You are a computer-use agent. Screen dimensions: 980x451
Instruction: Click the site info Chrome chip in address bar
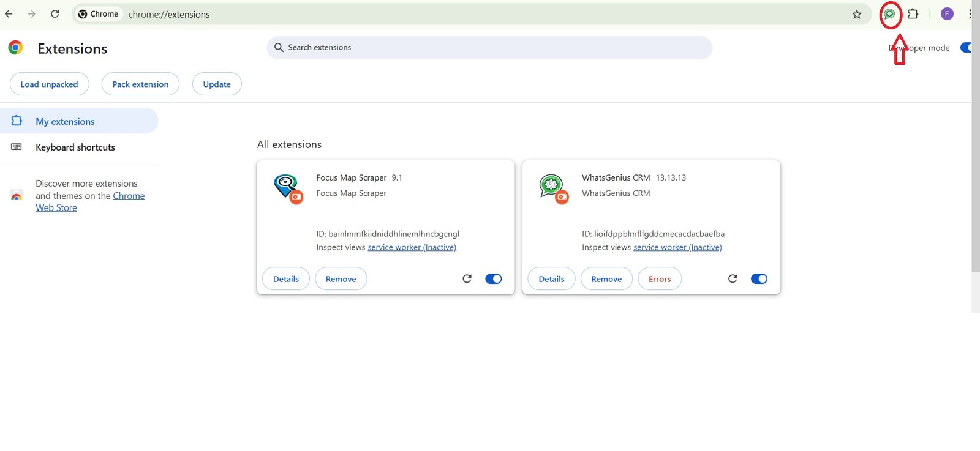[x=98, y=14]
